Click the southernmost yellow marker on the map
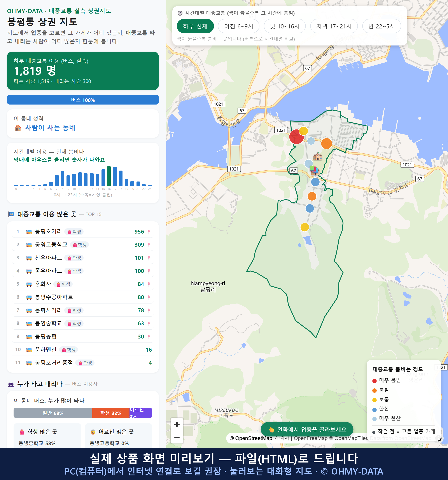Viewport: 448px width, 480px height. 304,227
